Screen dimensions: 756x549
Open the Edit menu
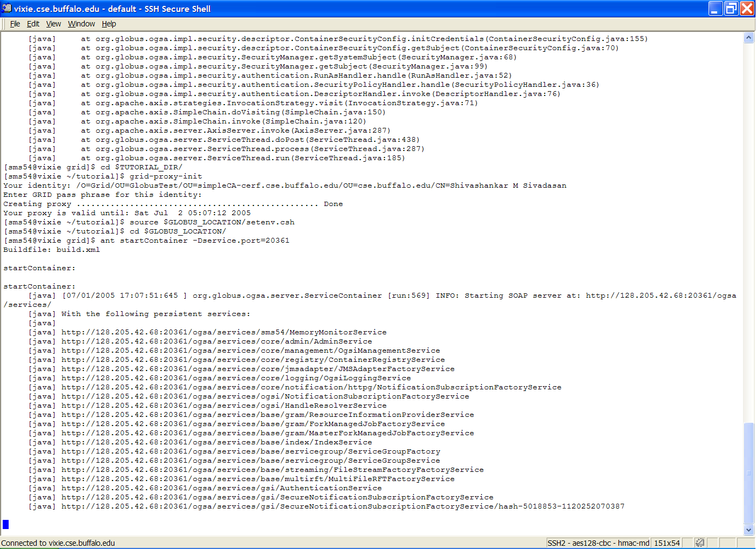coord(33,24)
